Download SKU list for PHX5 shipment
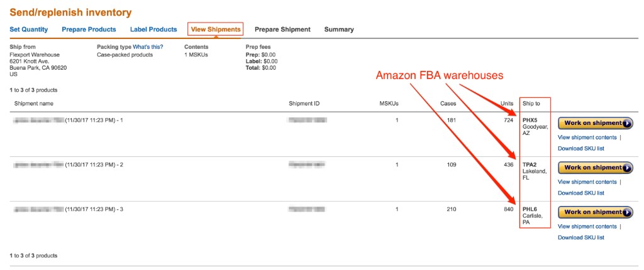 pos(580,149)
